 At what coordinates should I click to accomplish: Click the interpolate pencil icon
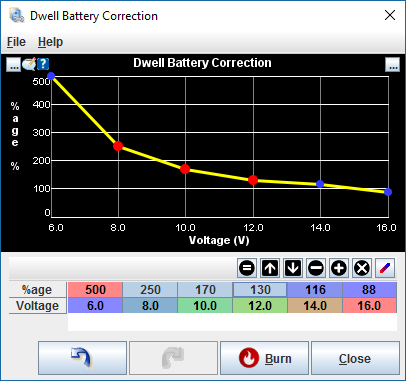pos(385,268)
